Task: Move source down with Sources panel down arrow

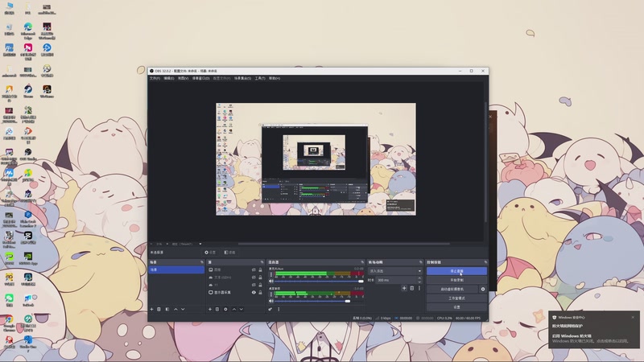Action: [241, 309]
